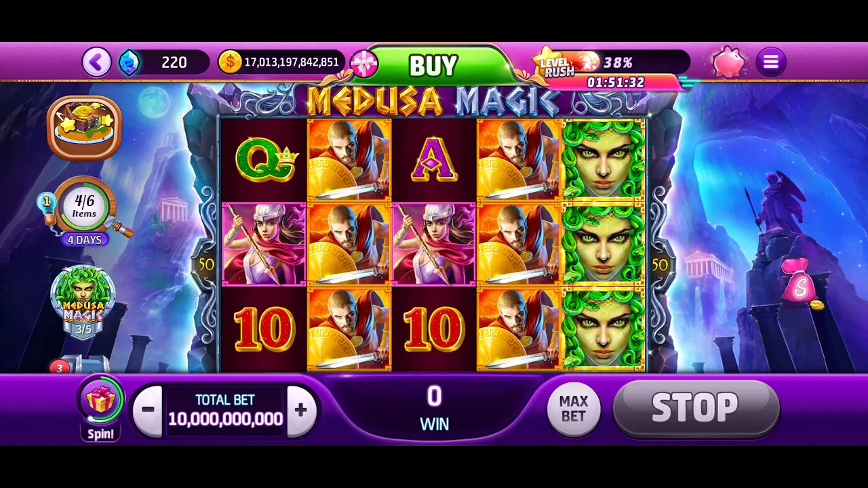This screenshot has width=868, height=488.
Task: Open the hamburger menu icon
Action: pyautogui.click(x=770, y=62)
